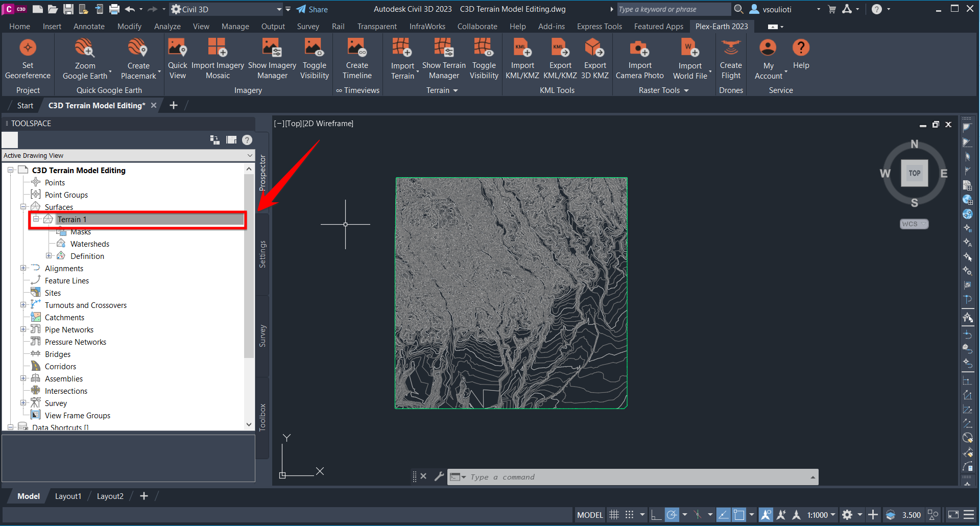Toggle ortho mode in status bar

click(656, 515)
